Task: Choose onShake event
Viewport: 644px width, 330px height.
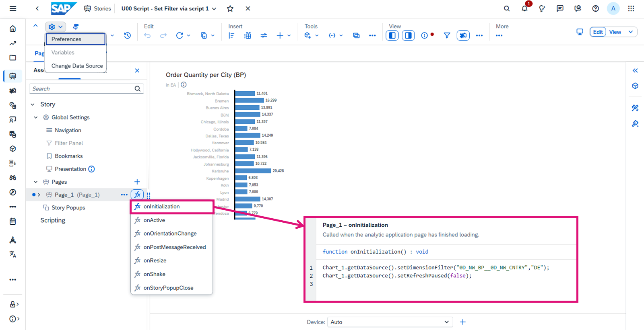Action: (171, 274)
